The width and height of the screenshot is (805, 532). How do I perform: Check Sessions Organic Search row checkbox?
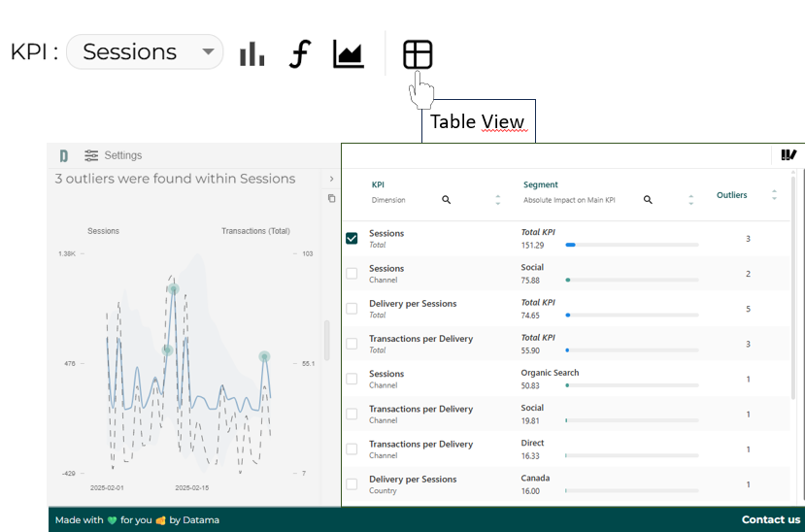(x=352, y=379)
